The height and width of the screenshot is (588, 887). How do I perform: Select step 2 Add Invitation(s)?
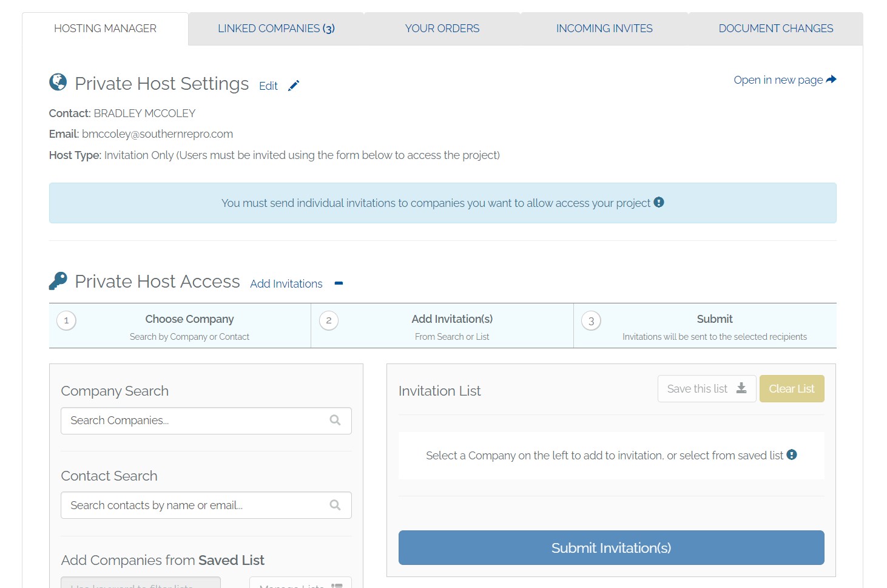(x=442, y=326)
